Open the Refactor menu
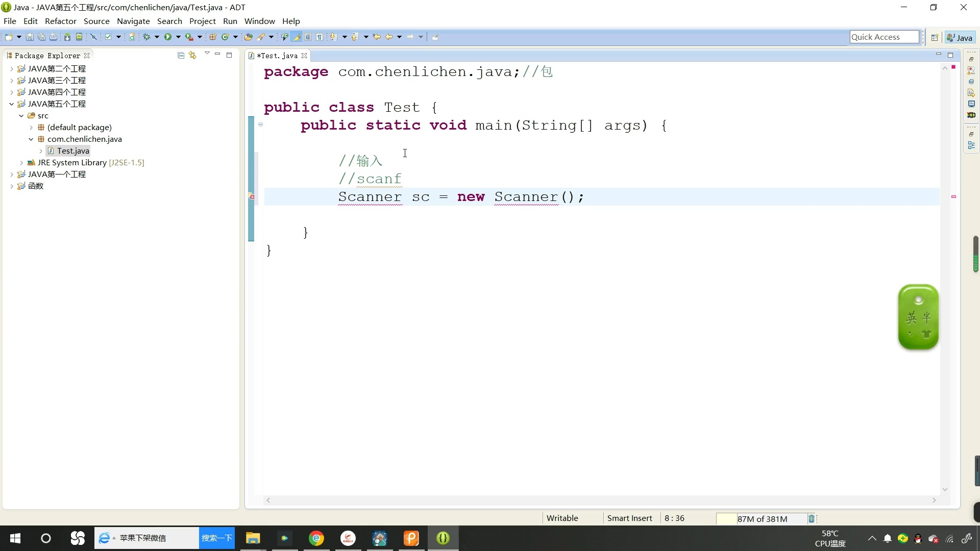Image resolution: width=980 pixels, height=551 pixels. pos(60,21)
